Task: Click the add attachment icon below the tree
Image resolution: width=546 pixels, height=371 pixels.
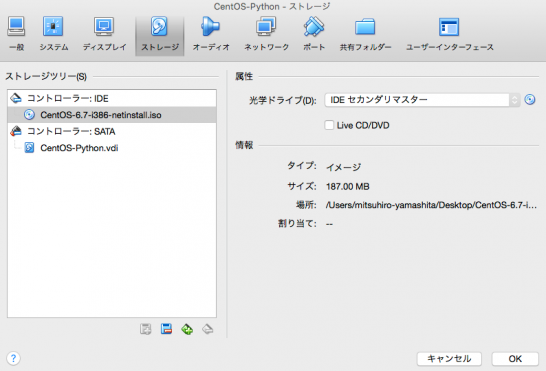Action: [146, 329]
